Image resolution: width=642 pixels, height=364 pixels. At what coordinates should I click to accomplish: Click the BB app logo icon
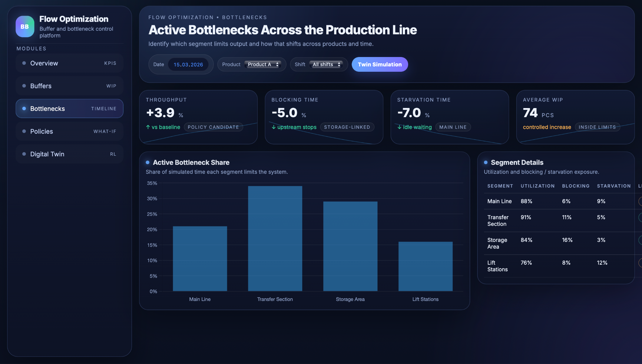tap(25, 27)
